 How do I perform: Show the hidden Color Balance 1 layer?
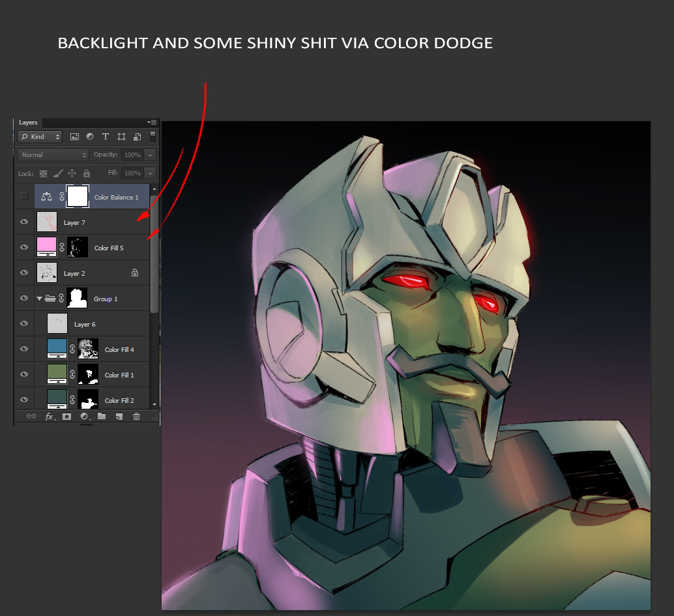tap(24, 196)
